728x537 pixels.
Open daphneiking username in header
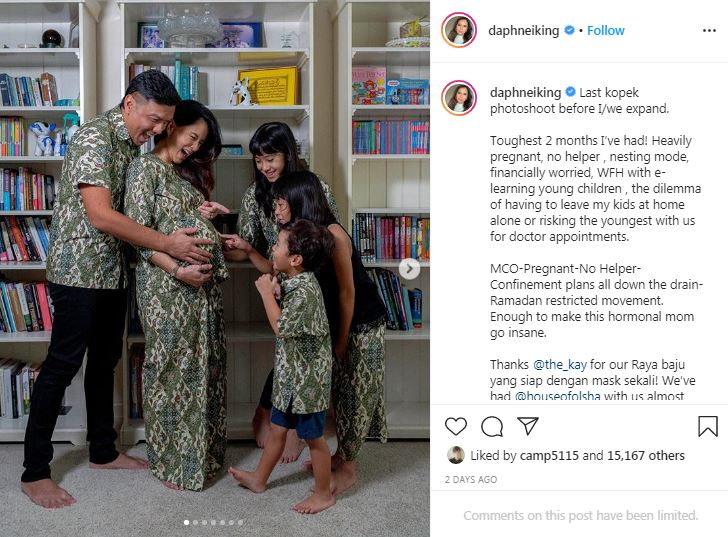(x=523, y=31)
